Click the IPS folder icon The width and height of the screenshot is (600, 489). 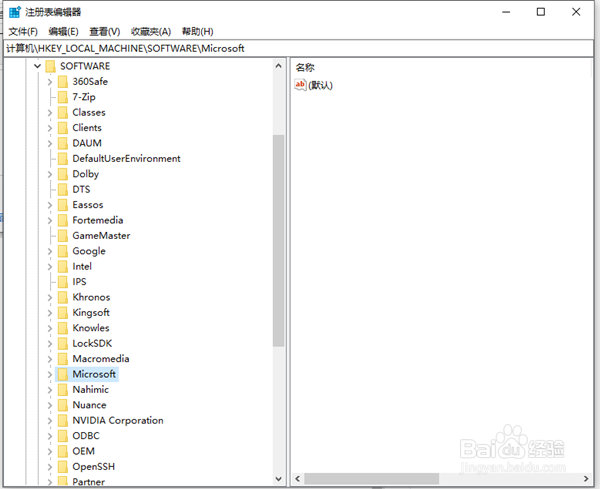tap(63, 282)
